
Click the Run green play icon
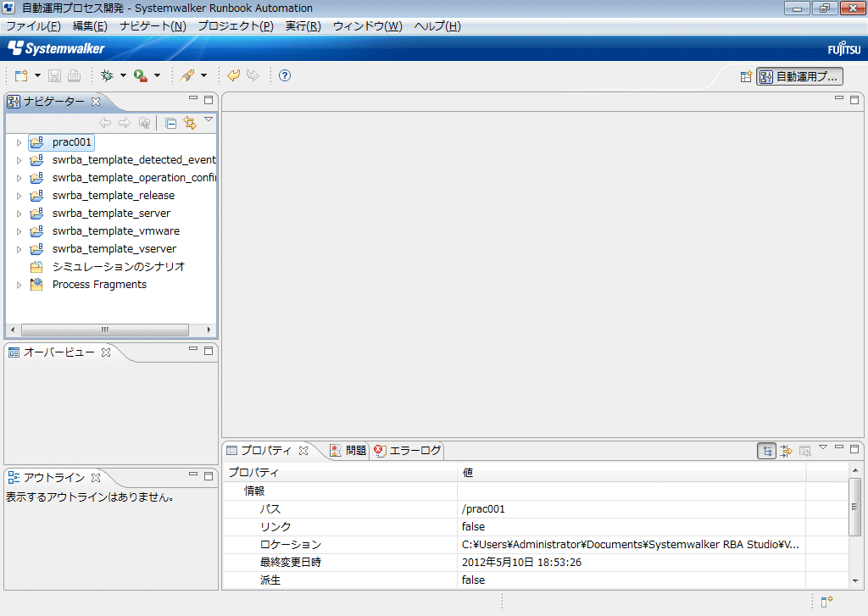[141, 75]
